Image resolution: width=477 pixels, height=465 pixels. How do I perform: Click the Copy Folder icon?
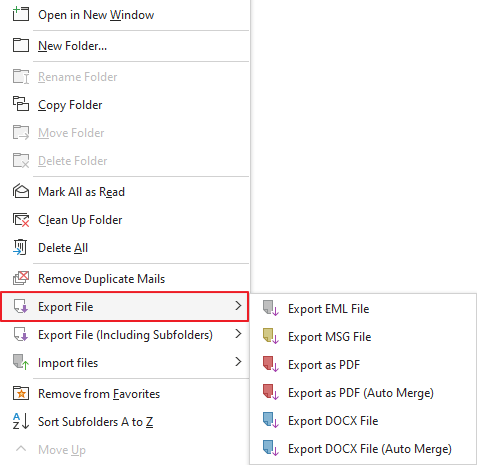point(21,104)
